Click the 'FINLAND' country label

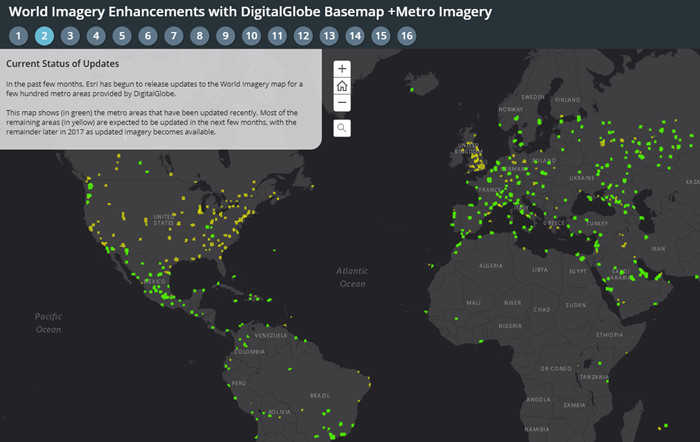(567, 100)
